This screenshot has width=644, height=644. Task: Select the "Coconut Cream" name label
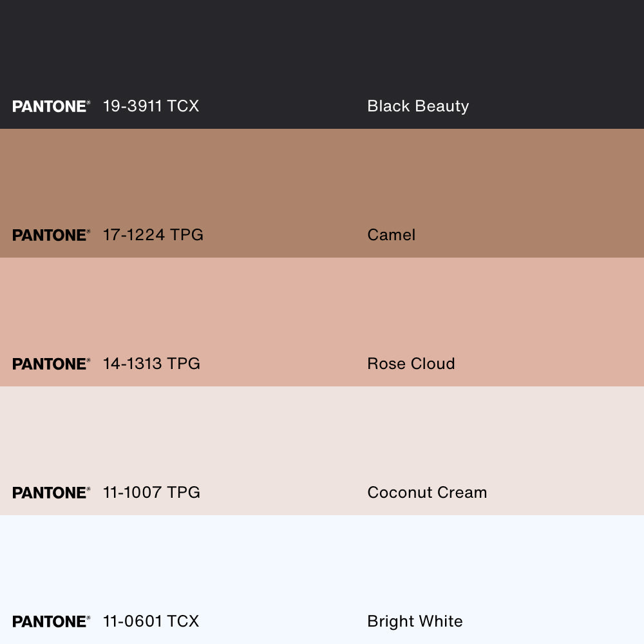click(427, 493)
